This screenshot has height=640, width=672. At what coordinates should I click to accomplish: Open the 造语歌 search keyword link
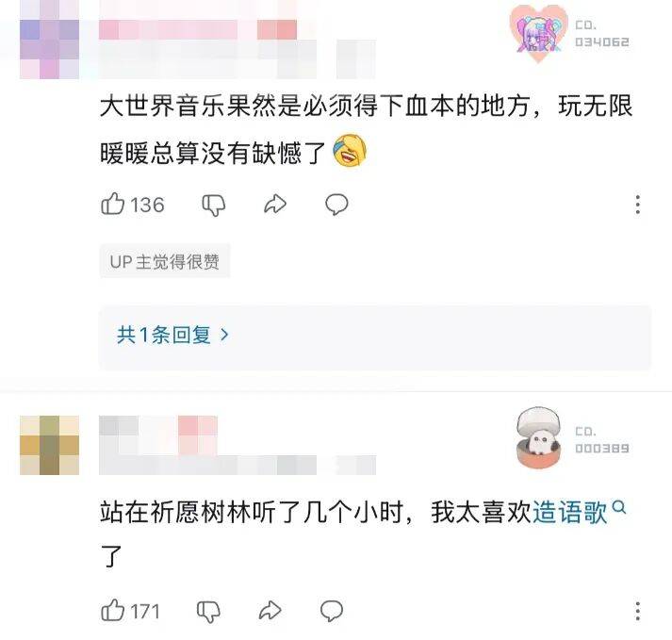[569, 512]
